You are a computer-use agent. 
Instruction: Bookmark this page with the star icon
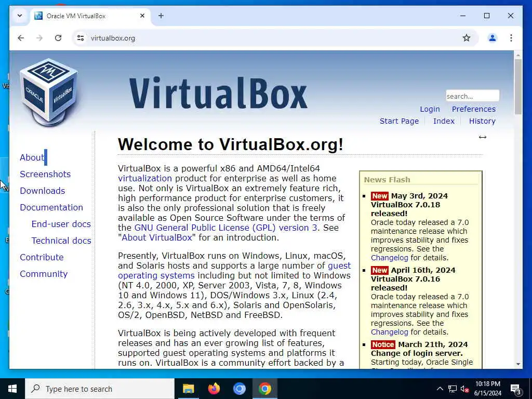[x=467, y=38]
